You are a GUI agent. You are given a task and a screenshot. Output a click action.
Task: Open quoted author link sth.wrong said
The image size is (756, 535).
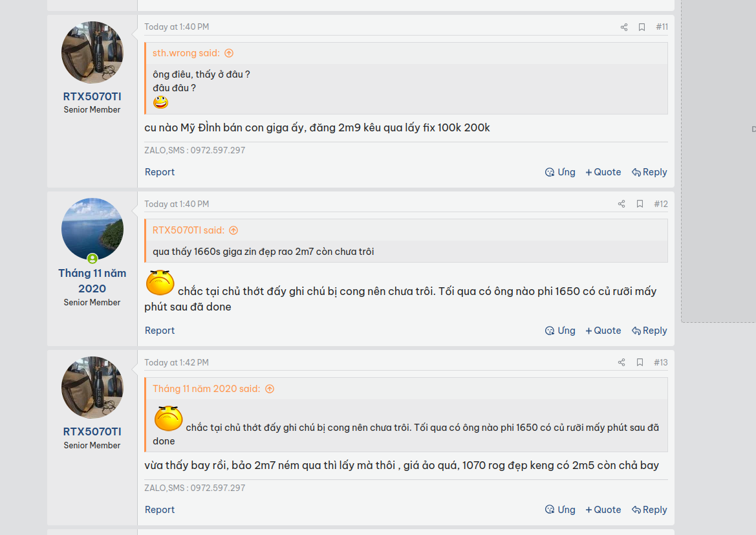point(186,53)
